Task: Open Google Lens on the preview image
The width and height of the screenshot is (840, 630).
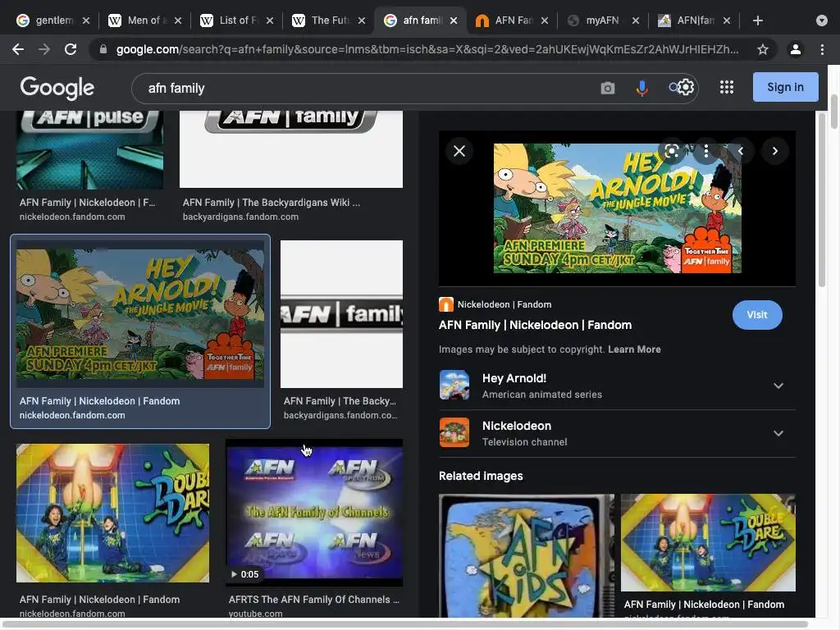Action: [671, 151]
